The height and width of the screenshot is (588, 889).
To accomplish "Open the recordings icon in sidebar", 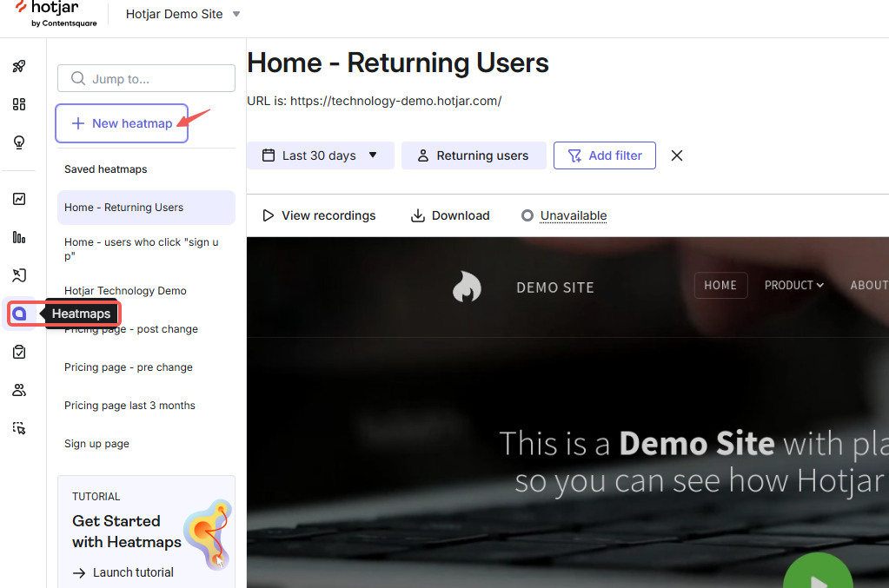I will [x=19, y=275].
